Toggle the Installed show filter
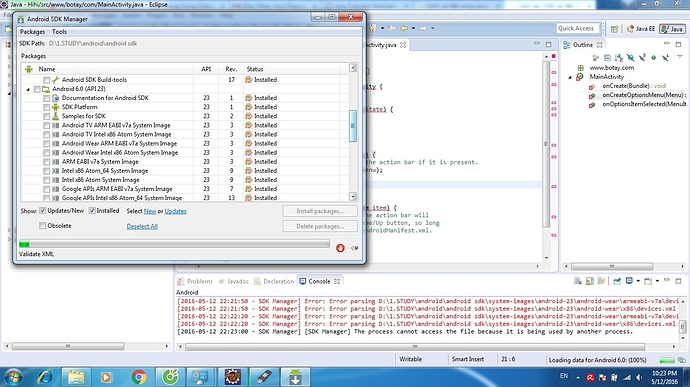 pos(92,211)
